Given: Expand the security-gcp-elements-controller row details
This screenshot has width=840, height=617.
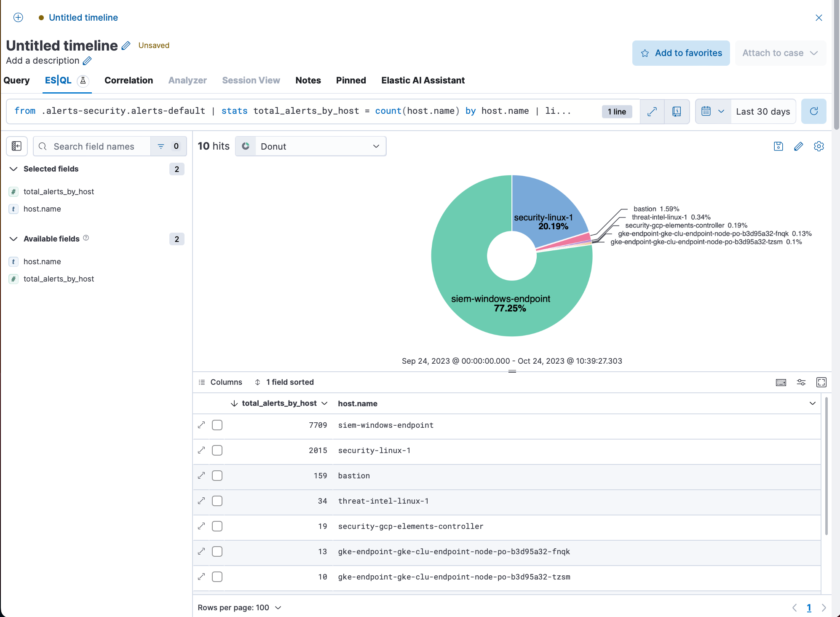Looking at the screenshot, I should point(201,526).
